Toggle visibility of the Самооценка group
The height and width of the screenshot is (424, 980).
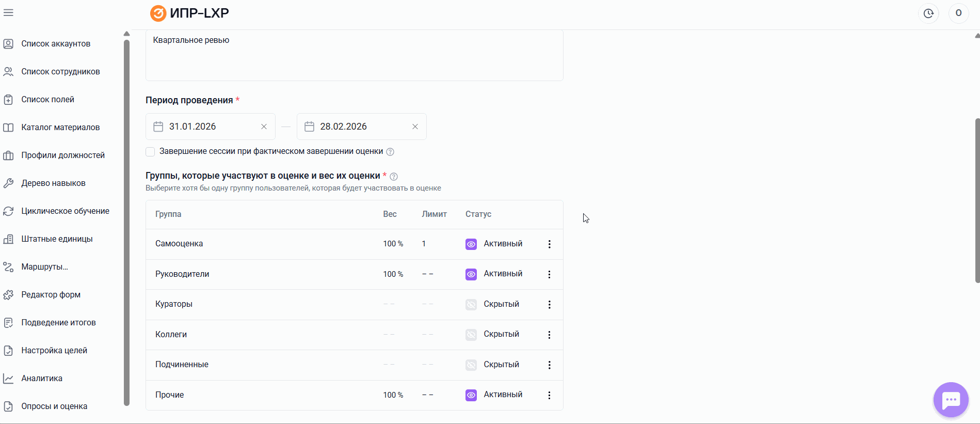coord(471,244)
